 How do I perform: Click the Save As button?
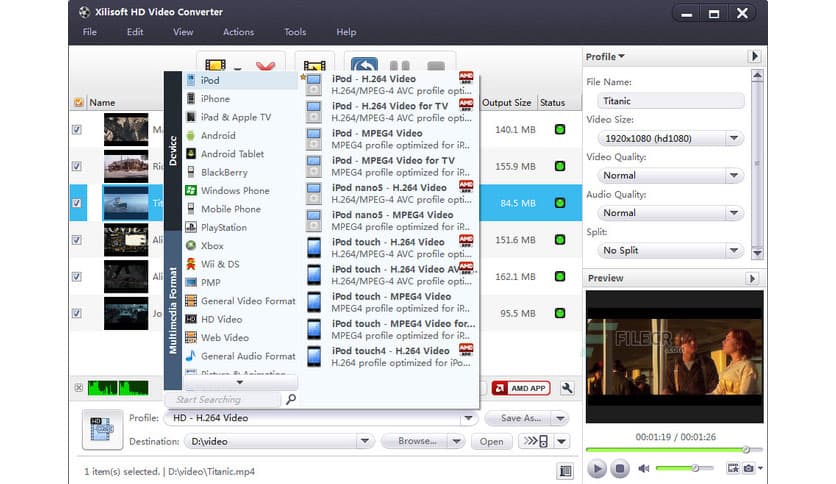tap(519, 418)
